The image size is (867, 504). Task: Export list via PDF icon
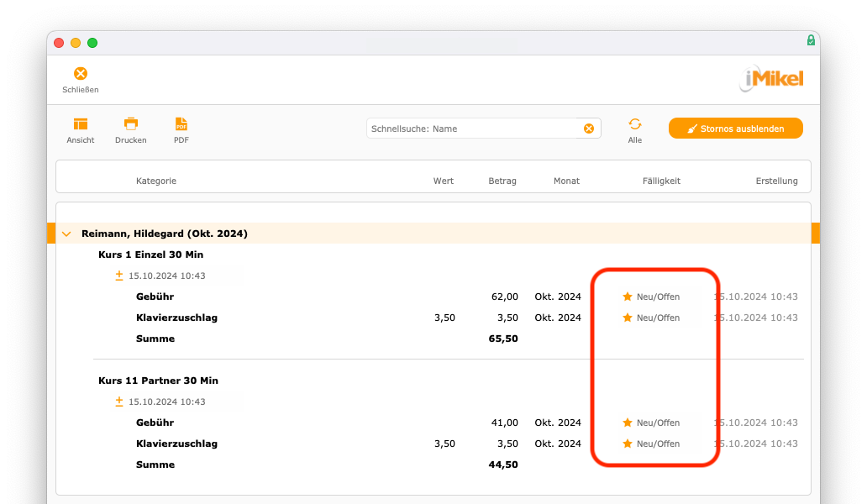click(181, 123)
